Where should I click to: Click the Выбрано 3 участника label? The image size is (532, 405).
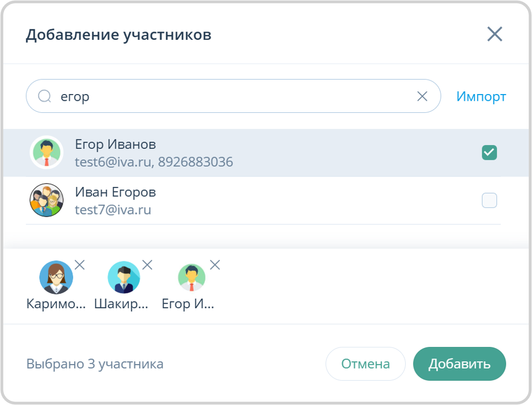95,364
